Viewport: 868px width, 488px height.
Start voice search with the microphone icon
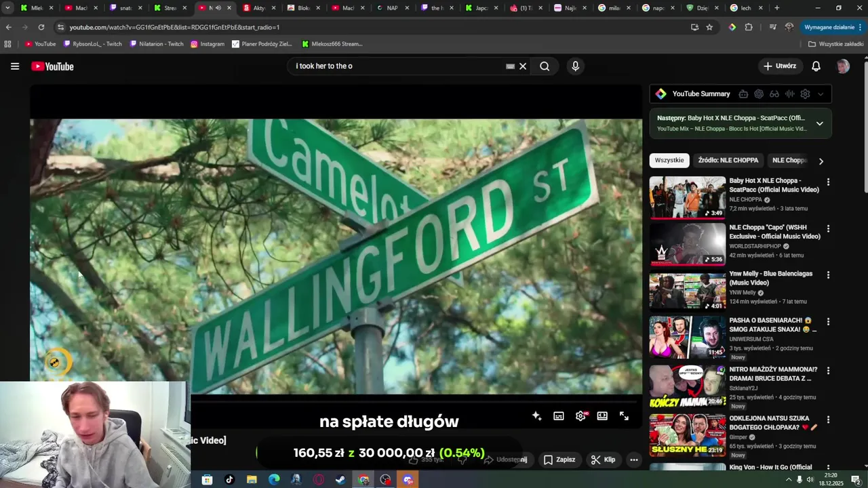(575, 66)
